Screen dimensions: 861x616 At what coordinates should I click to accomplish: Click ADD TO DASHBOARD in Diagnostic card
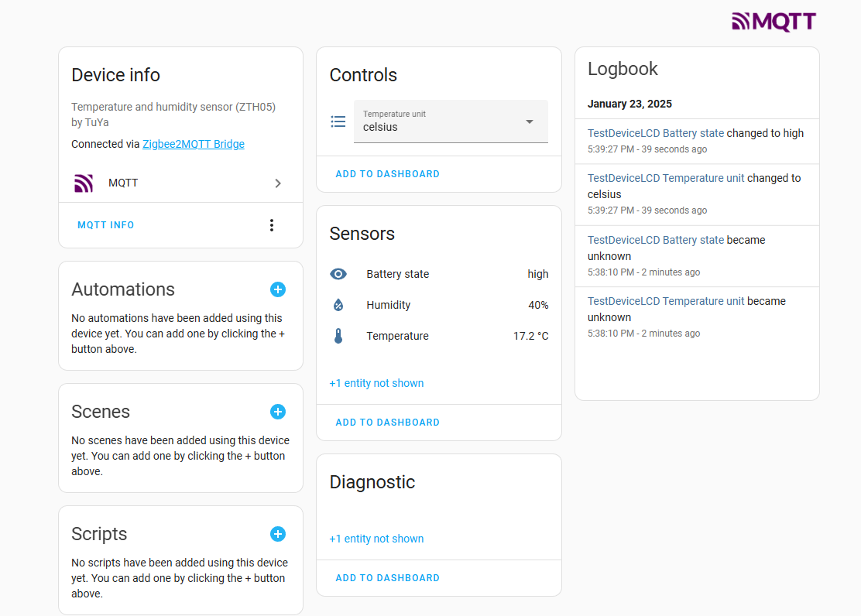387,577
